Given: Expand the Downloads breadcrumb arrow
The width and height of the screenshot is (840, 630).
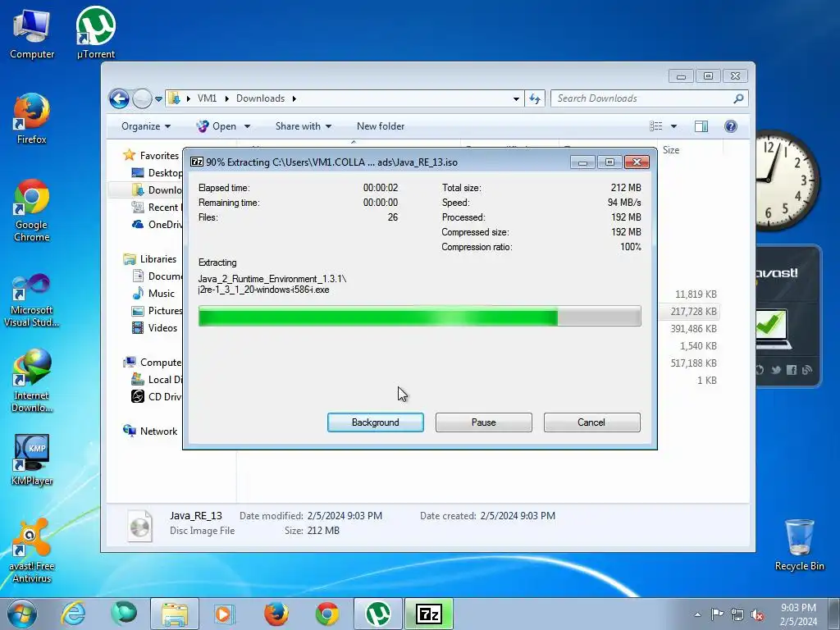Looking at the screenshot, I should 294,98.
